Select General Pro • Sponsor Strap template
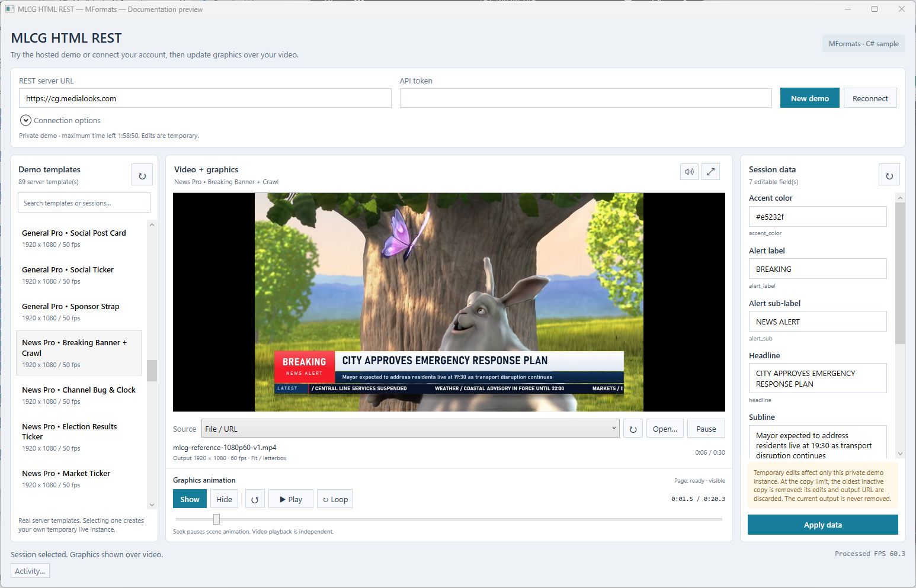This screenshot has width=916, height=588. (x=79, y=311)
